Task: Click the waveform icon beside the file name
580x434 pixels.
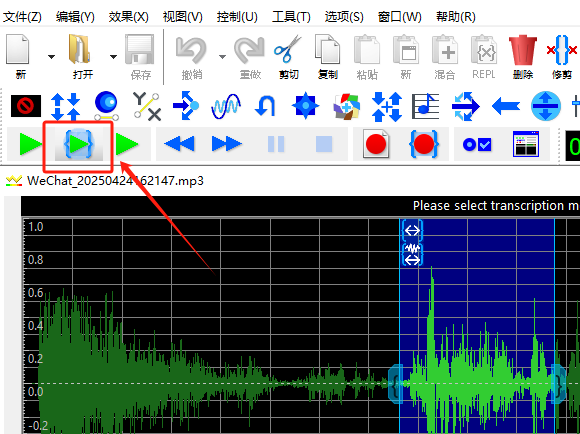Action: pos(14,181)
